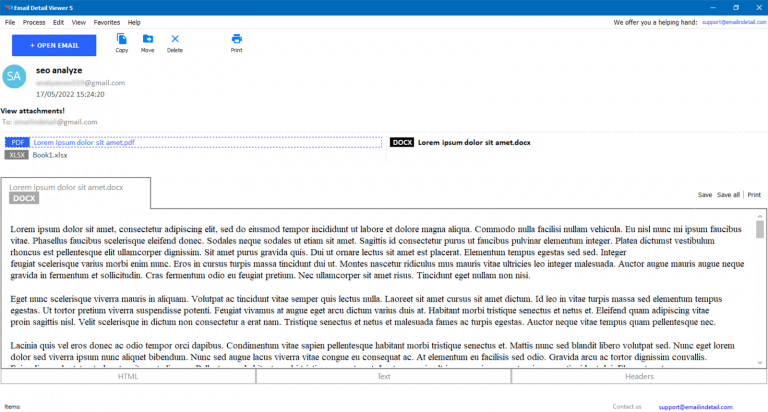768x412 pixels.
Task: Open the Process menu
Action: 33,21
